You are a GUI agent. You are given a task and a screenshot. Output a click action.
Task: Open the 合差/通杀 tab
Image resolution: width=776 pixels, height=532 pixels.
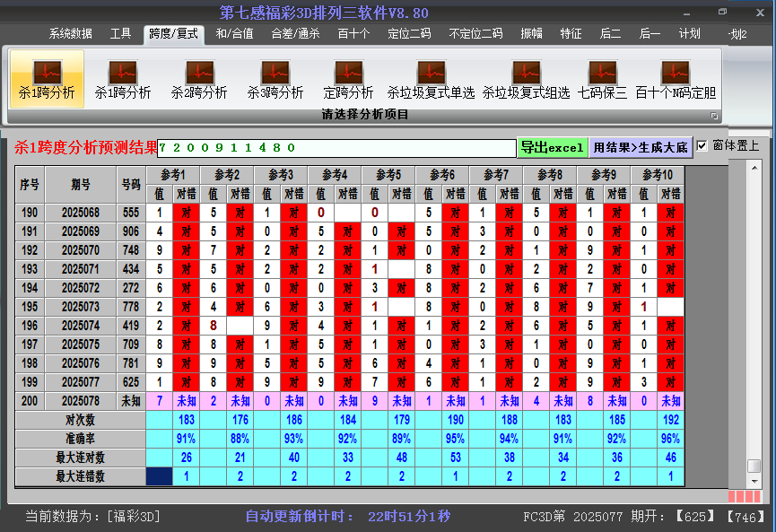tap(295, 34)
